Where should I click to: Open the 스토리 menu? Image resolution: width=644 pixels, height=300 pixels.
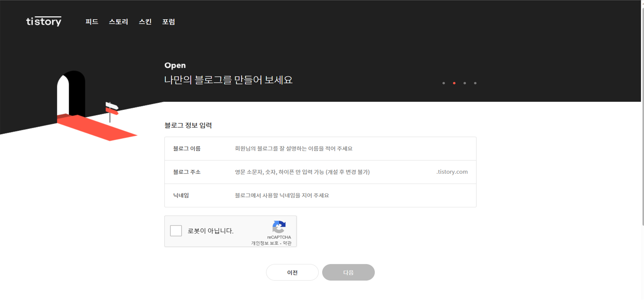click(x=118, y=22)
